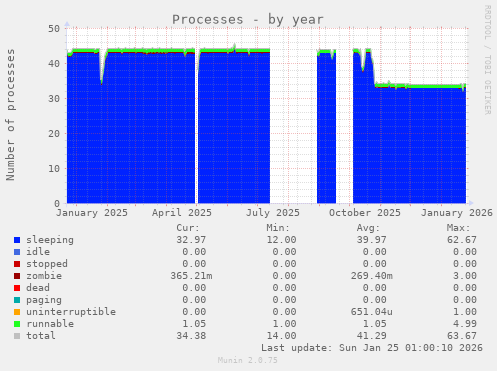Click the y-axis tick label 20
The height and width of the screenshot is (371, 497).
[54, 134]
